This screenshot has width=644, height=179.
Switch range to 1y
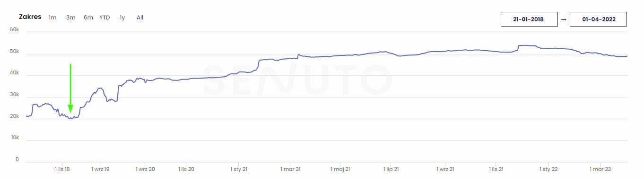point(122,18)
